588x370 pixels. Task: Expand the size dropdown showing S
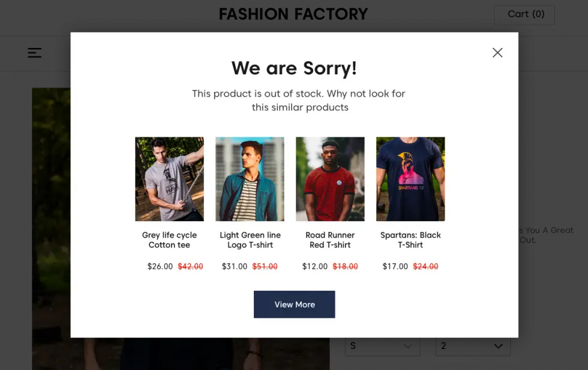pyautogui.click(x=383, y=346)
